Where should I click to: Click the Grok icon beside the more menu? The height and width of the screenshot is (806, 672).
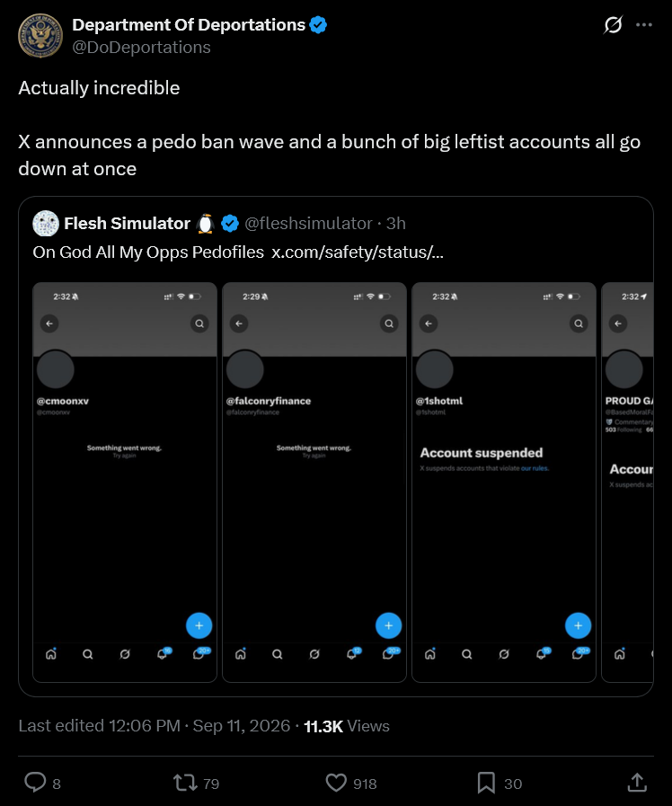click(x=613, y=24)
